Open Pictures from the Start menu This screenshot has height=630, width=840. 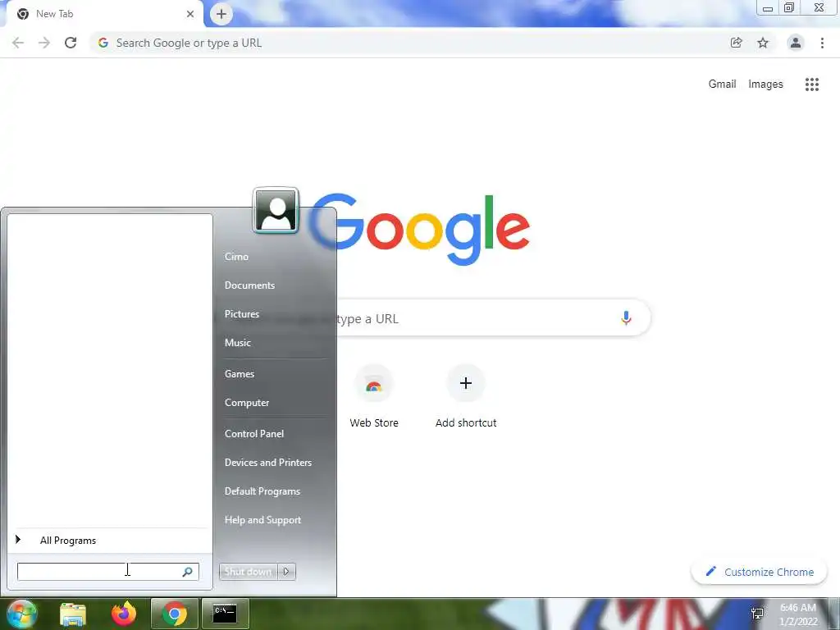click(242, 314)
